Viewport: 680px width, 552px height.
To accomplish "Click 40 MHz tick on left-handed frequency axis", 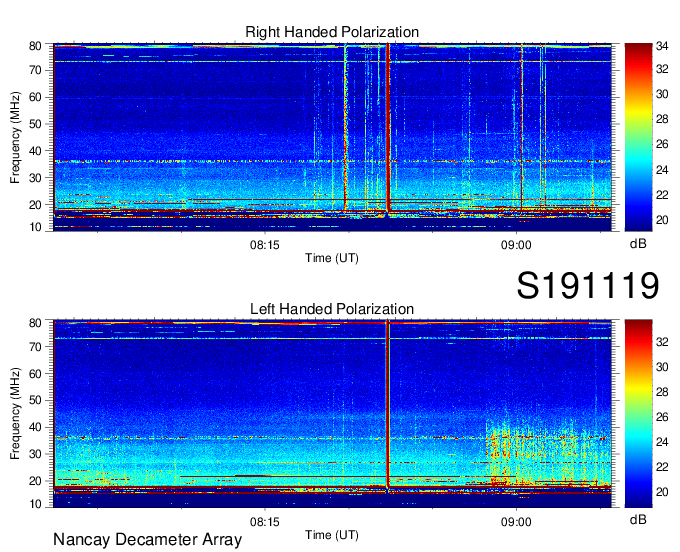I will point(35,427).
